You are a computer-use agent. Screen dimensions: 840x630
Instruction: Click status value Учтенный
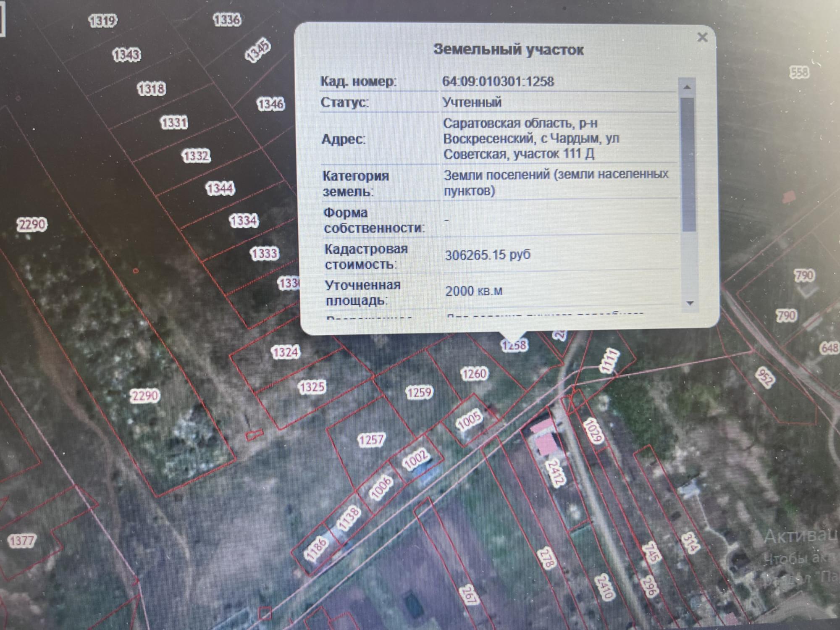click(x=472, y=102)
